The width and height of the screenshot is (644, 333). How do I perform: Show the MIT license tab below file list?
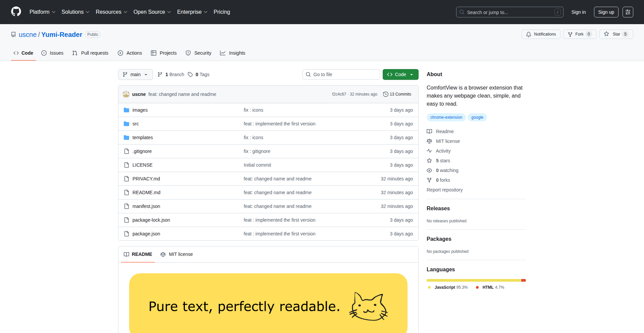(x=177, y=254)
